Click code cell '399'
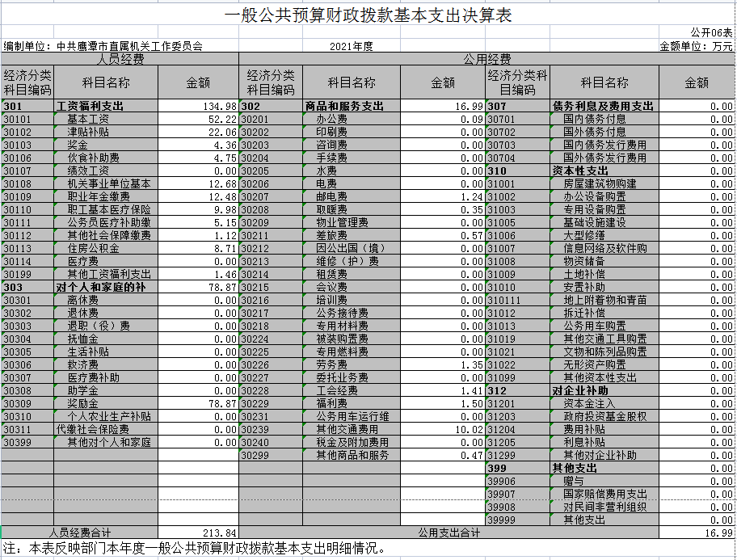 [x=517, y=468]
